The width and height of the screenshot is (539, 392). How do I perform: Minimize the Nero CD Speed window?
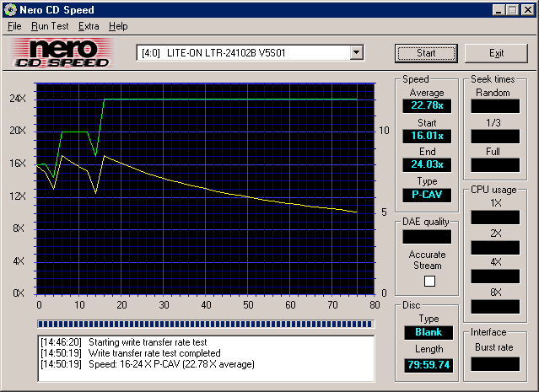(499, 9)
